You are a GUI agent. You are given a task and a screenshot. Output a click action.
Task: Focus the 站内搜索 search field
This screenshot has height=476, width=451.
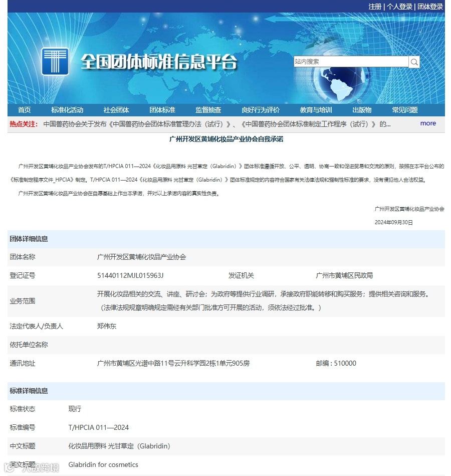click(x=351, y=62)
